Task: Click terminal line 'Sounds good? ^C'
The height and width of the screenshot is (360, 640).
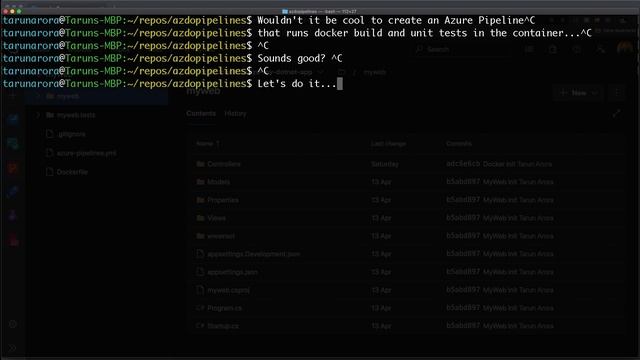Action: coord(300,58)
